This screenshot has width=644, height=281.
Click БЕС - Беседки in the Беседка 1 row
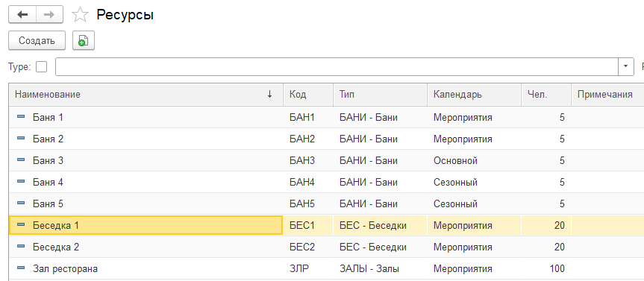[373, 226]
